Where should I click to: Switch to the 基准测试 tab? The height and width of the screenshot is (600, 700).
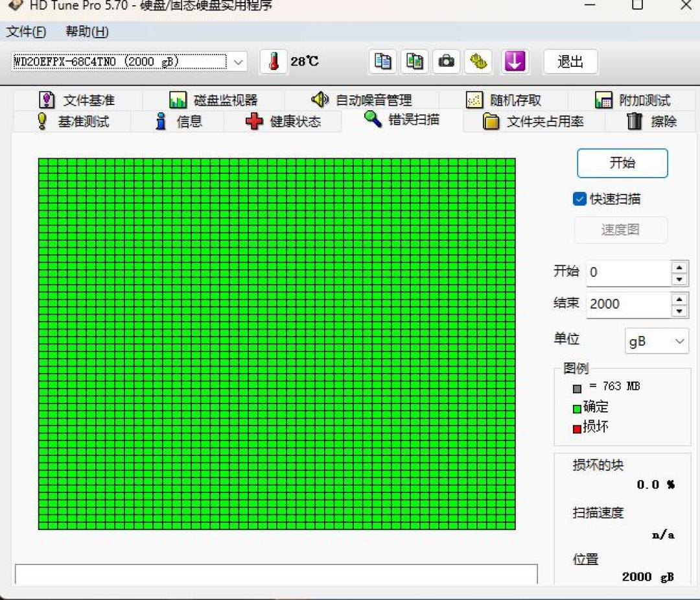[73, 121]
